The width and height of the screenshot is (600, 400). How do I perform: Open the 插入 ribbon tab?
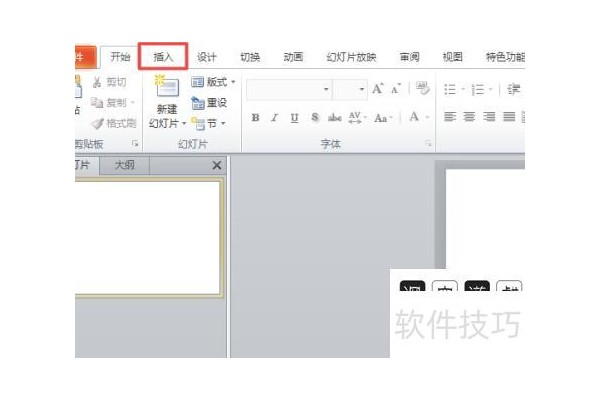(163, 57)
